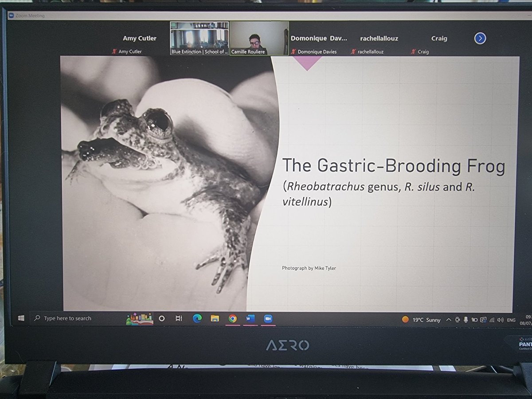Viewport: 532px width, 399px height.
Task: Open File Explorer from the taskbar
Action: coord(215,318)
